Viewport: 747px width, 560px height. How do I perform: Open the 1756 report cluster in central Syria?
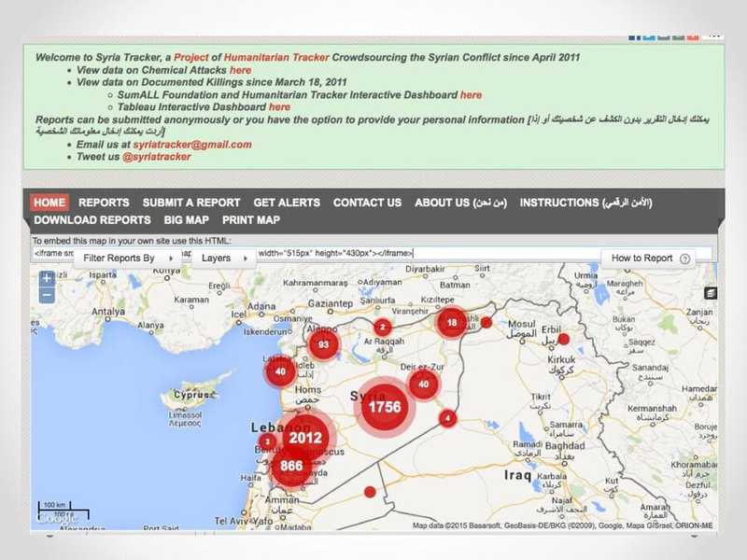click(x=385, y=407)
